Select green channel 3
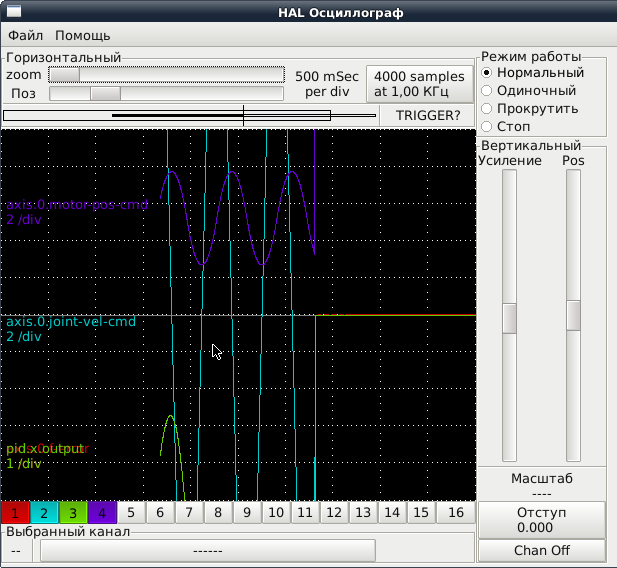Screen dimensions: 617x568 pos(73,512)
